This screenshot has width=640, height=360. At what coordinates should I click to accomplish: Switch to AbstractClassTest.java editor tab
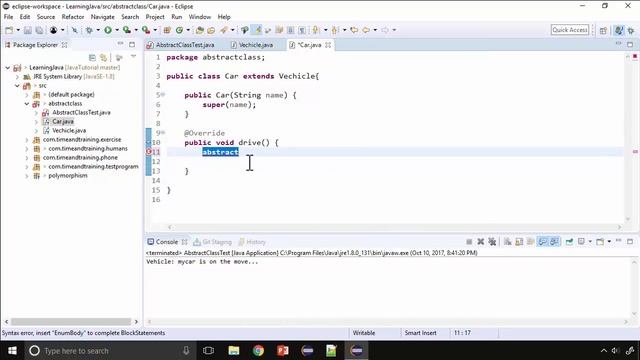pos(185,45)
